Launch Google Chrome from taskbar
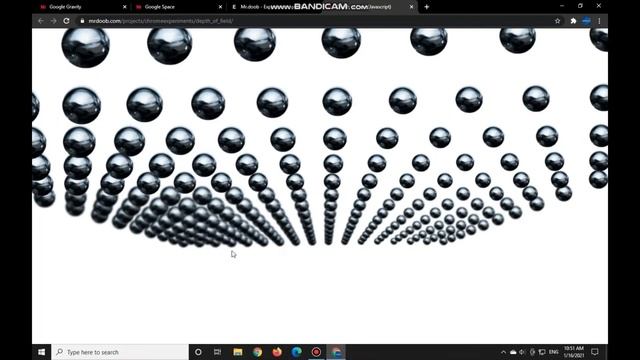 [x=258, y=352]
